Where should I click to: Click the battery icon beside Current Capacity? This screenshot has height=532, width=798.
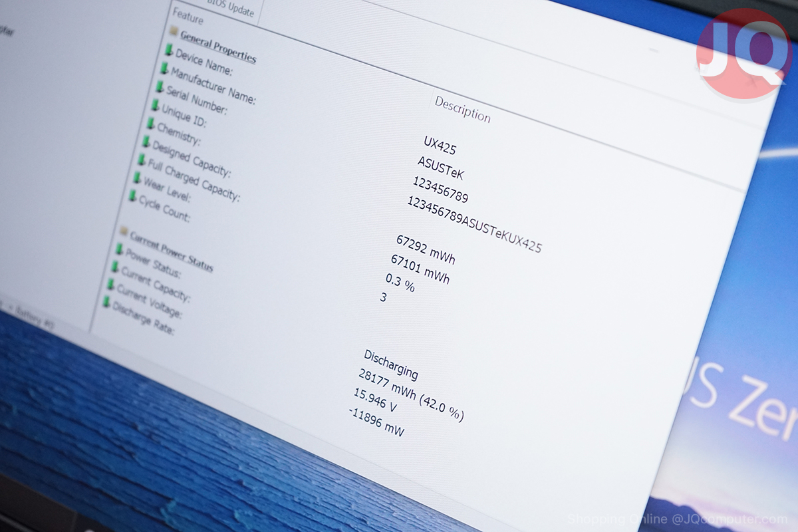click(115, 267)
